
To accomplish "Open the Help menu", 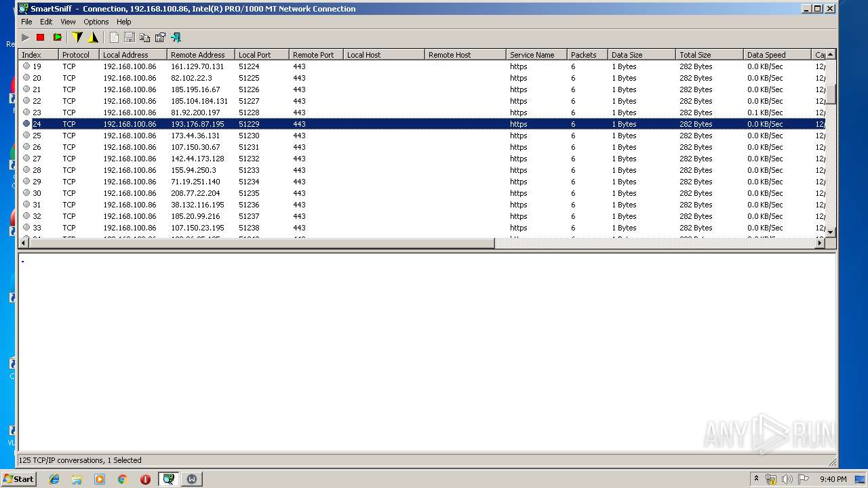I will coord(123,22).
